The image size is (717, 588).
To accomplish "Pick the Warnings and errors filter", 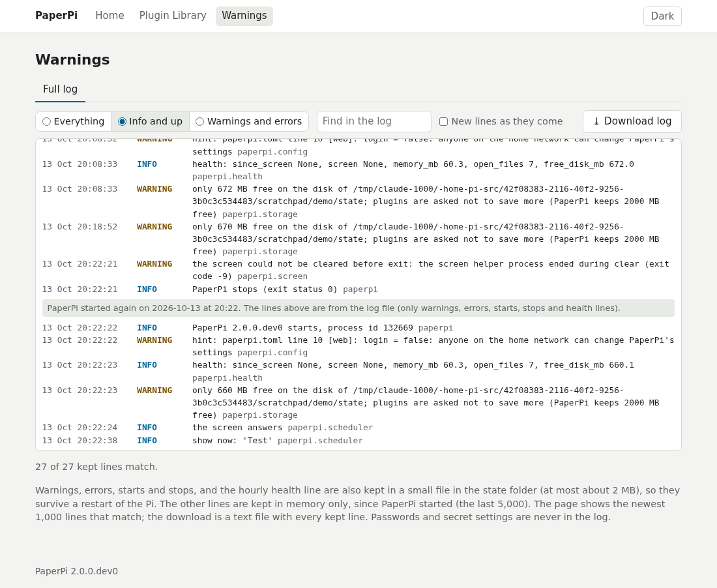I will [249, 122].
